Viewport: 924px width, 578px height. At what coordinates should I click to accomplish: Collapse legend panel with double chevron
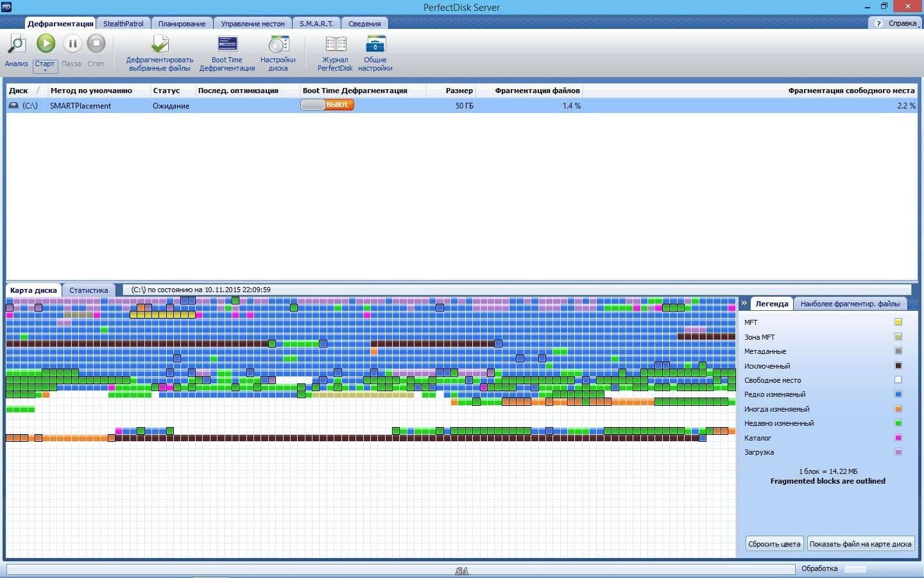(744, 303)
